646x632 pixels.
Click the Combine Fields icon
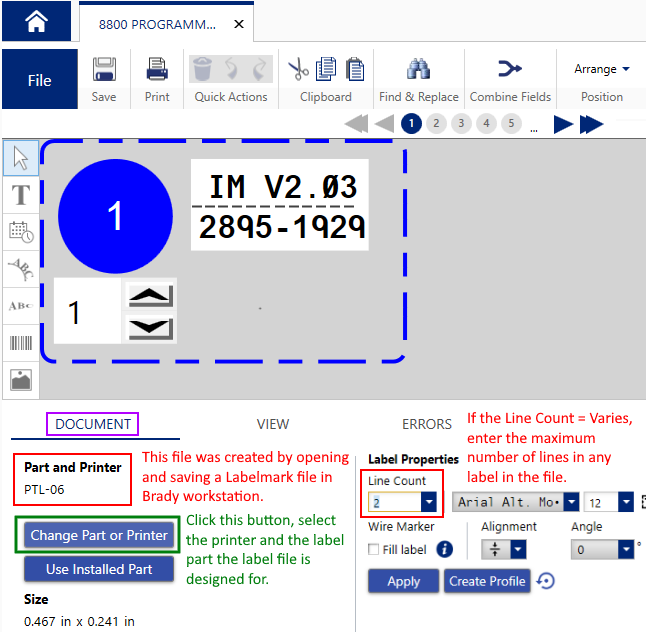click(x=510, y=69)
